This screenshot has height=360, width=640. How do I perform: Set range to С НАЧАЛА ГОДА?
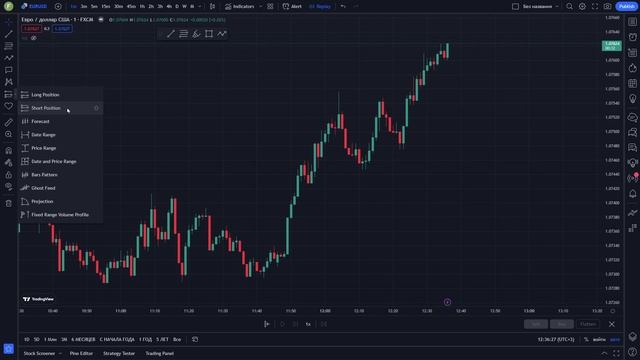pos(117,339)
